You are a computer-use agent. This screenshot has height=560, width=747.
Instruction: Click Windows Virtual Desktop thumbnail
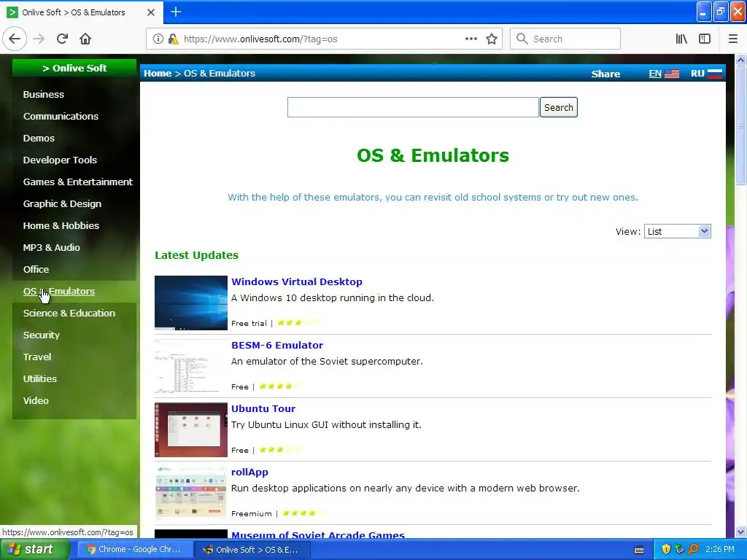(191, 303)
